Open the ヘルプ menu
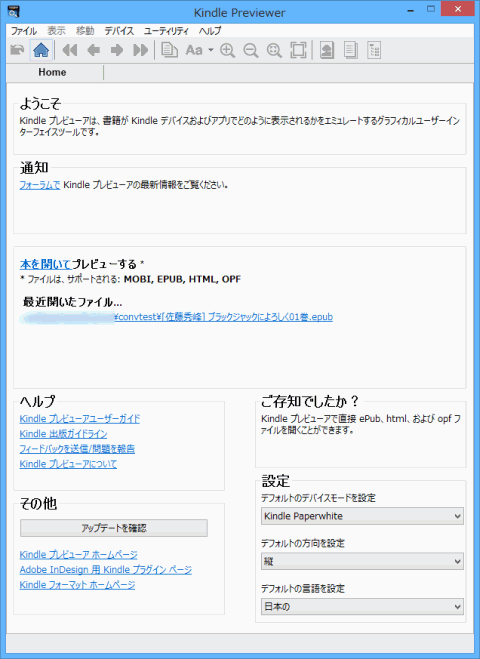The width and height of the screenshot is (480, 659). click(x=210, y=31)
